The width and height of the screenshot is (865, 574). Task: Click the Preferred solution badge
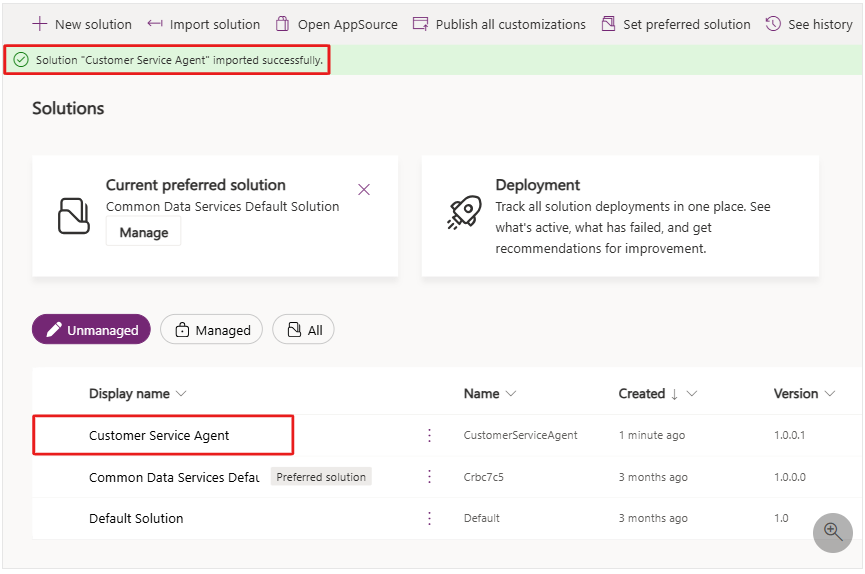pos(321,477)
